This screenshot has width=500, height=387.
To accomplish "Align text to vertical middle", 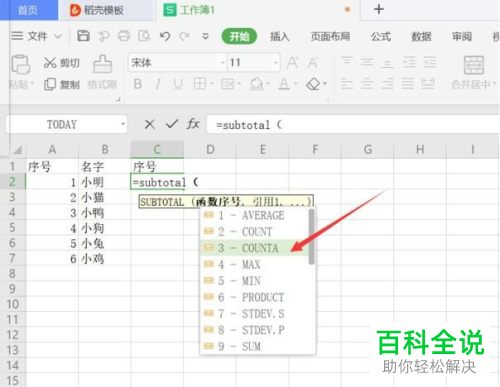I will pyautogui.click(x=367, y=62).
